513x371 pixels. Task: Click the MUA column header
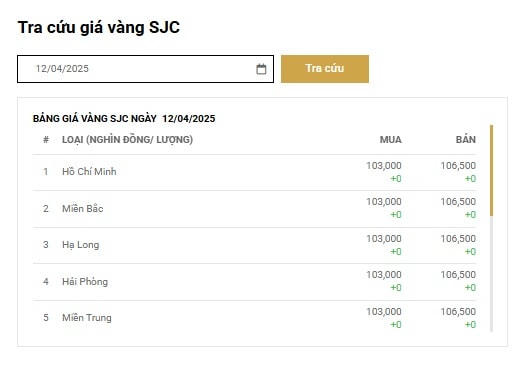point(391,140)
